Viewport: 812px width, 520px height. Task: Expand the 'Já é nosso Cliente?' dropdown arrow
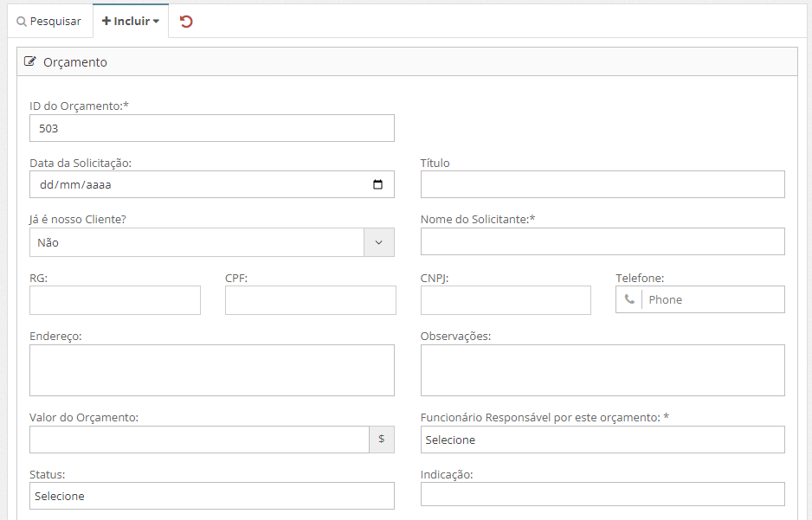(x=378, y=243)
